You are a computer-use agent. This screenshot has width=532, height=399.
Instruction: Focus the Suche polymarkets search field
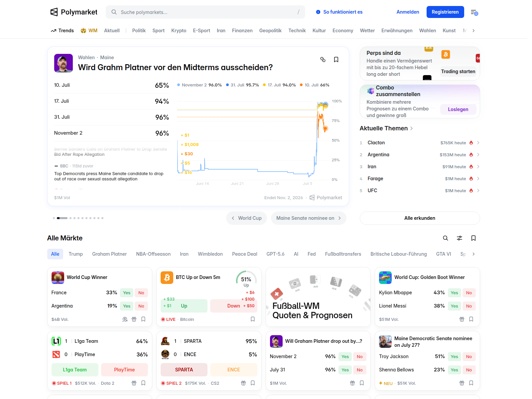[x=205, y=12]
